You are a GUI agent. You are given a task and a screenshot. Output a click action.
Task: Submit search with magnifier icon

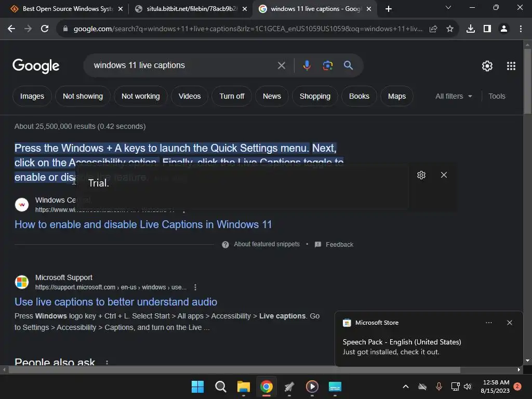pyautogui.click(x=349, y=65)
